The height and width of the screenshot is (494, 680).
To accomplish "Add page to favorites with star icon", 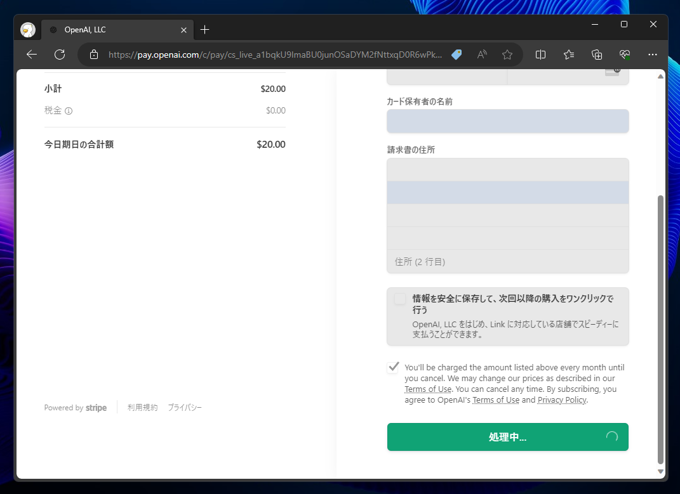I will (x=507, y=55).
